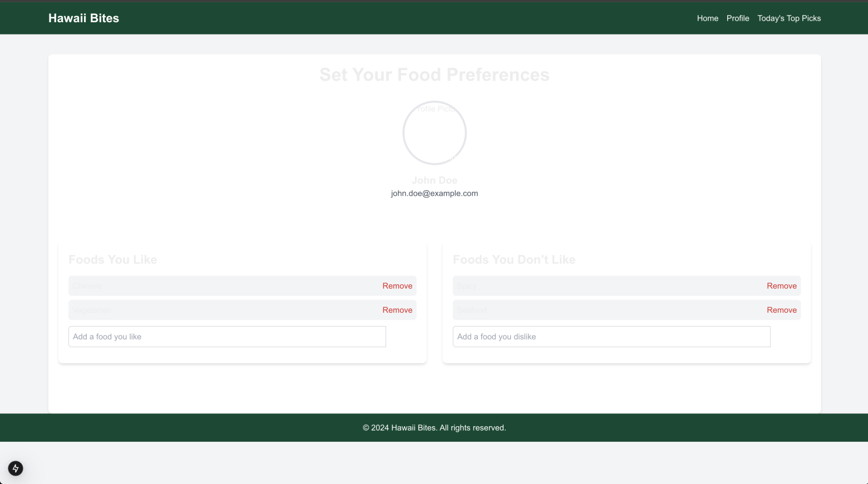Image resolution: width=868 pixels, height=484 pixels.
Task: Click the john.doe@example.com email text
Action: [x=435, y=193]
